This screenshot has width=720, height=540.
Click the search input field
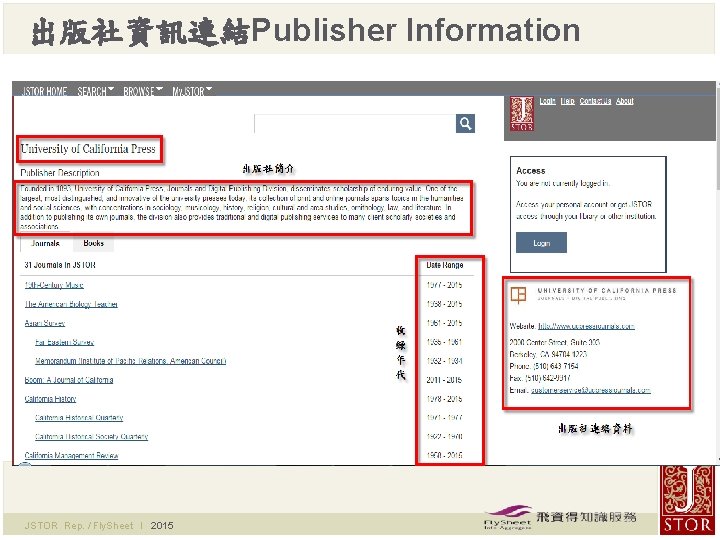355,124
